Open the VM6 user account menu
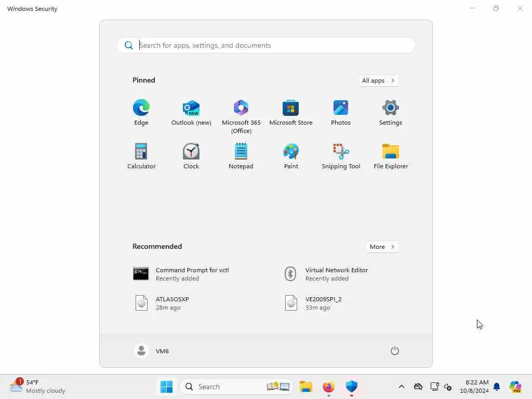Viewport: 532px width, 399px height. click(151, 351)
